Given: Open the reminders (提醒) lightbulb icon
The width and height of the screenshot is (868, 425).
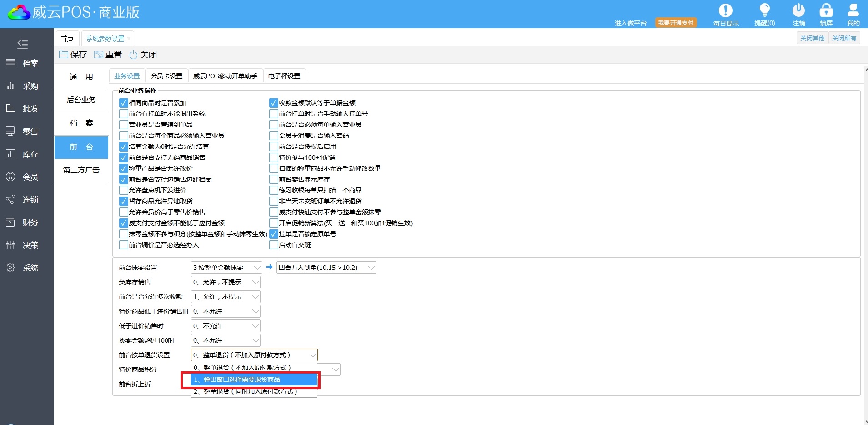Looking at the screenshot, I should coord(764,11).
